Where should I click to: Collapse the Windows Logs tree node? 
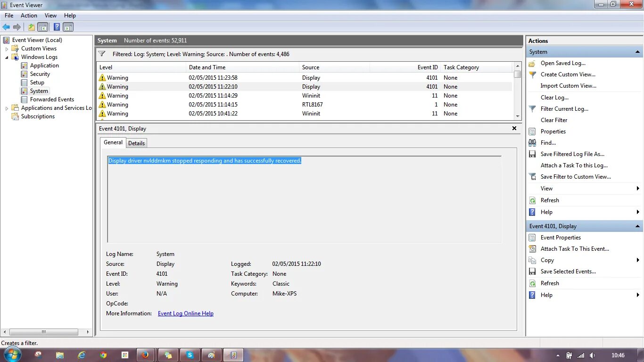(7, 57)
